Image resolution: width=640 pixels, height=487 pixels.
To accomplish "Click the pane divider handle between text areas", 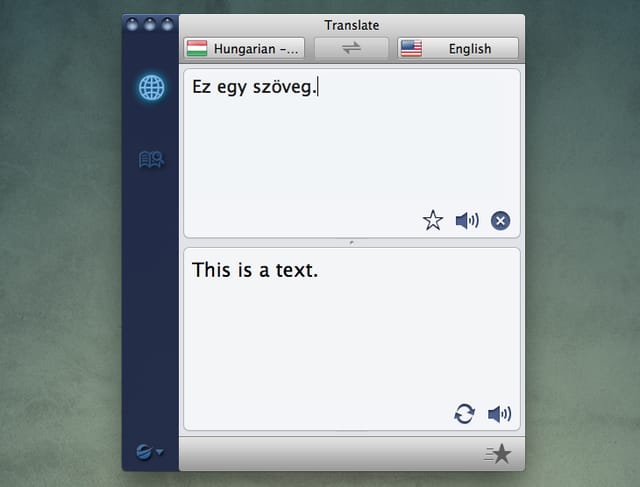I will click(352, 242).
